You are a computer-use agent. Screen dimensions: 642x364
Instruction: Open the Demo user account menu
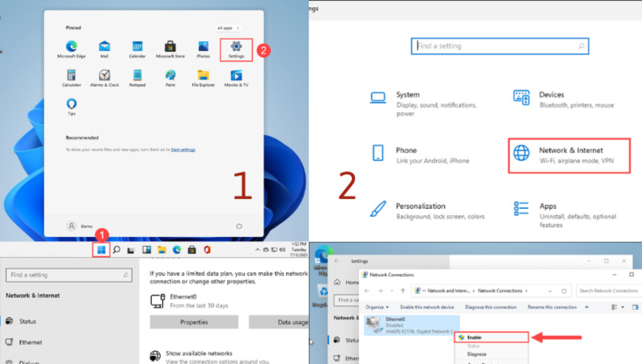coord(80,226)
